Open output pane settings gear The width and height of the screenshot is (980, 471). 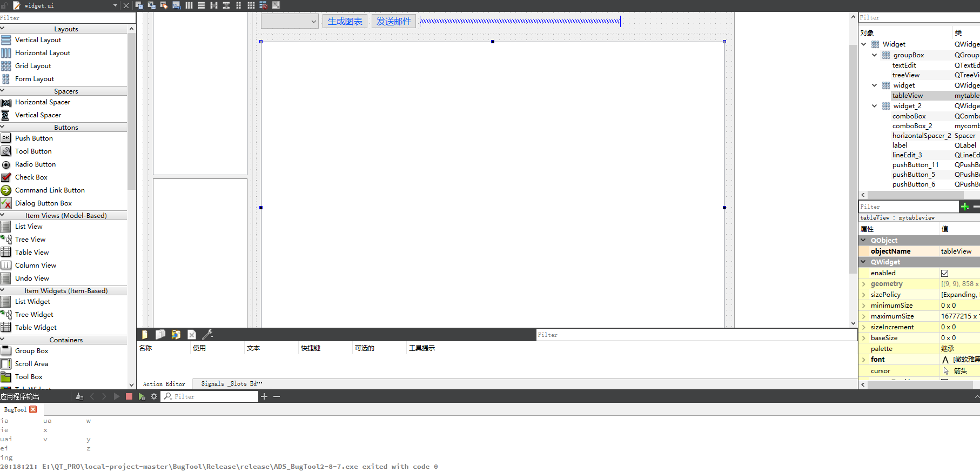[x=154, y=396]
